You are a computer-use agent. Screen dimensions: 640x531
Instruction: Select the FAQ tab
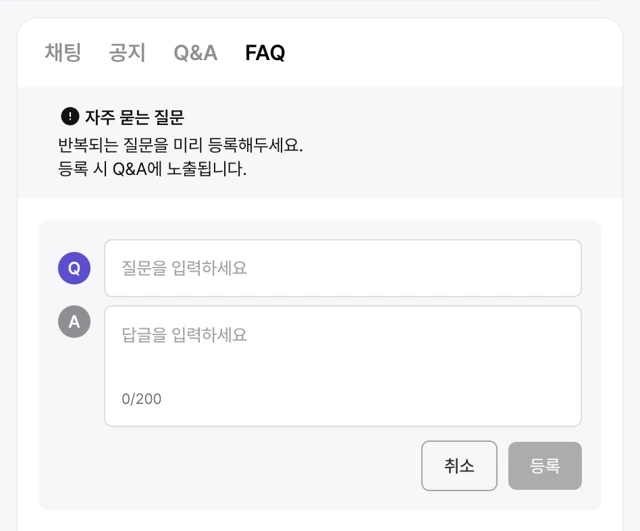(x=265, y=53)
